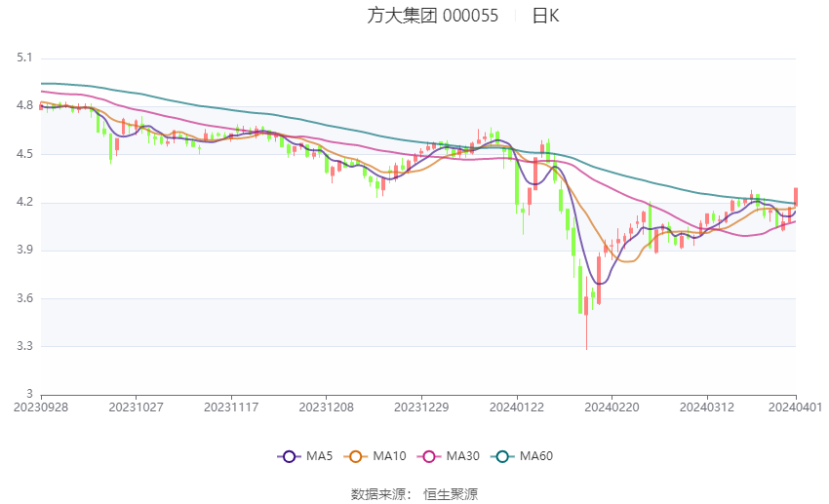The width and height of the screenshot is (829, 504).
Task: Toggle the MA5 legend series
Action: tap(305, 456)
